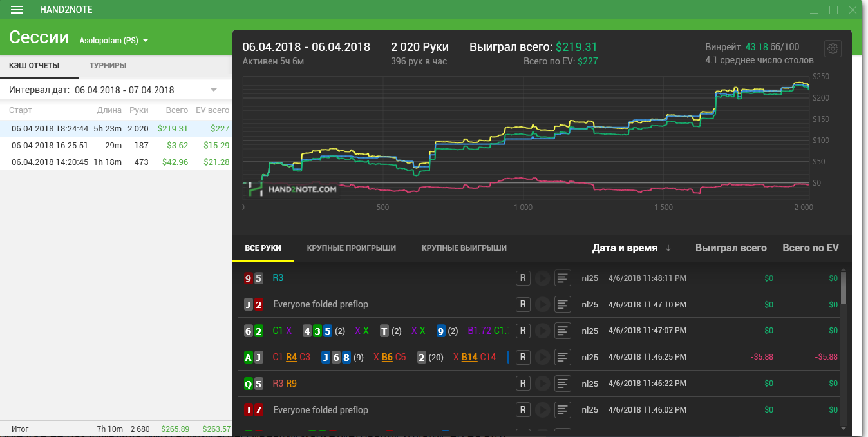Sort sessions by Всего column header

(x=177, y=110)
